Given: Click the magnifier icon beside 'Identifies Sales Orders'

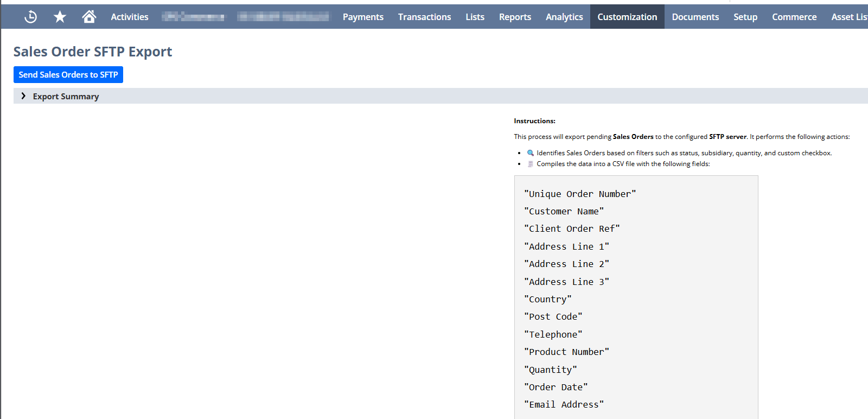Looking at the screenshot, I should (x=531, y=153).
